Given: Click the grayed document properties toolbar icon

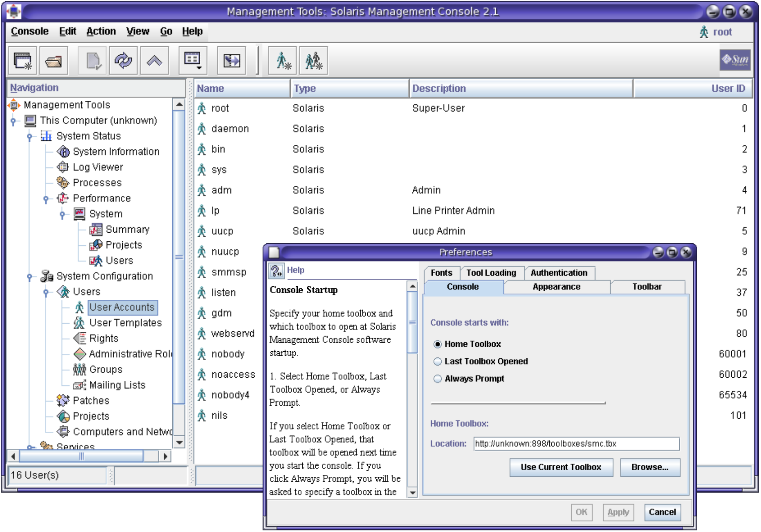Looking at the screenshot, I should 92,61.
